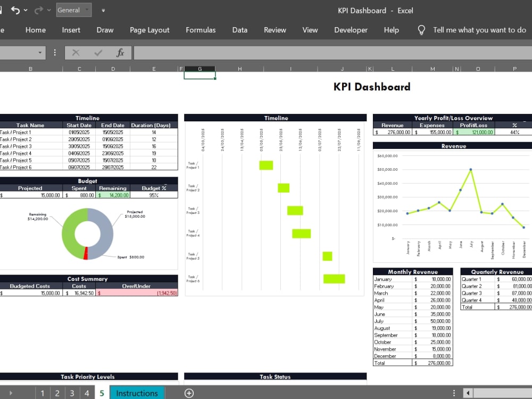Click the Task Status section header
This screenshot has height=399, width=532.
click(275, 377)
